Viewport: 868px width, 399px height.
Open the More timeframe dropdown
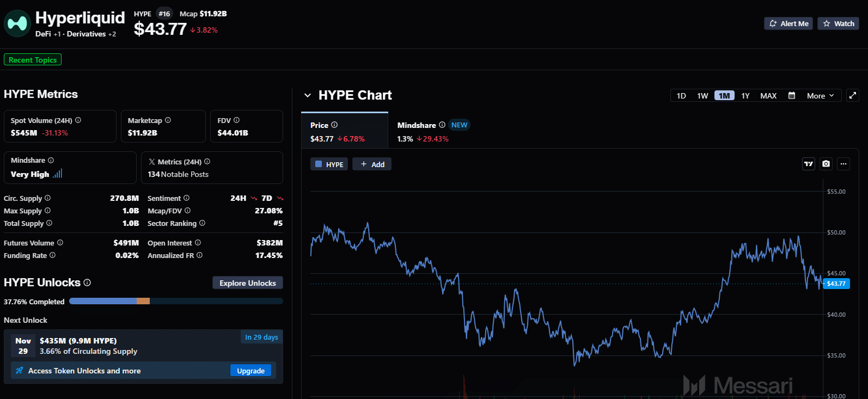coord(820,96)
